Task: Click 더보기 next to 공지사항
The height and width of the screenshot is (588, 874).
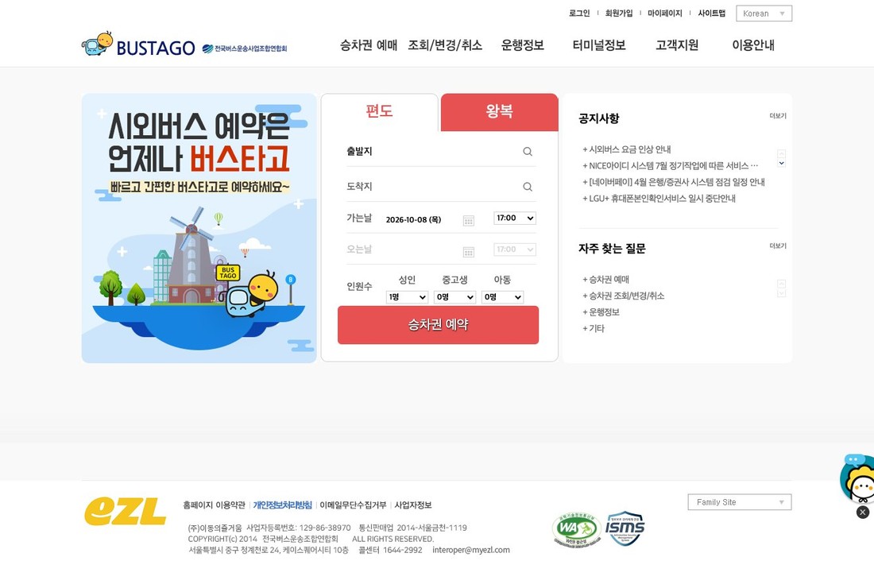Action: point(778,116)
